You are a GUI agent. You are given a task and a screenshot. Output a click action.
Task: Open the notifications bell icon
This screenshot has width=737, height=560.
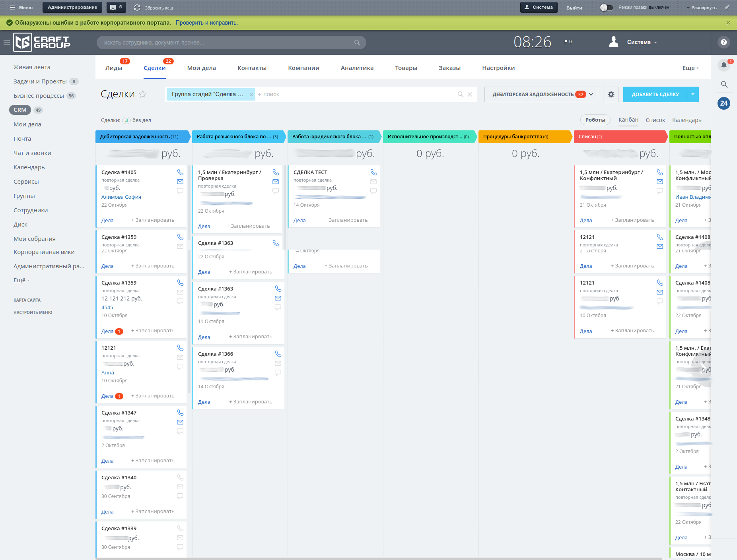724,65
